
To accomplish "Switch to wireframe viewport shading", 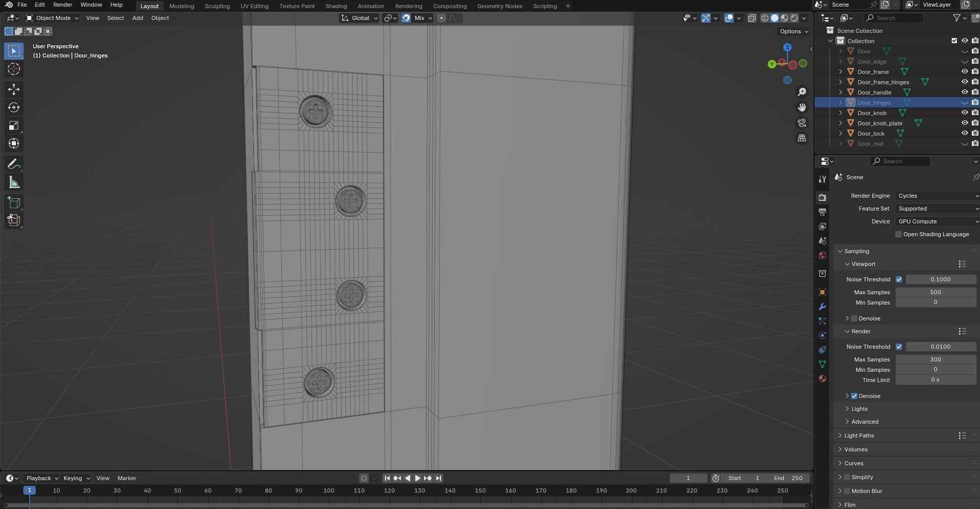I will point(765,18).
